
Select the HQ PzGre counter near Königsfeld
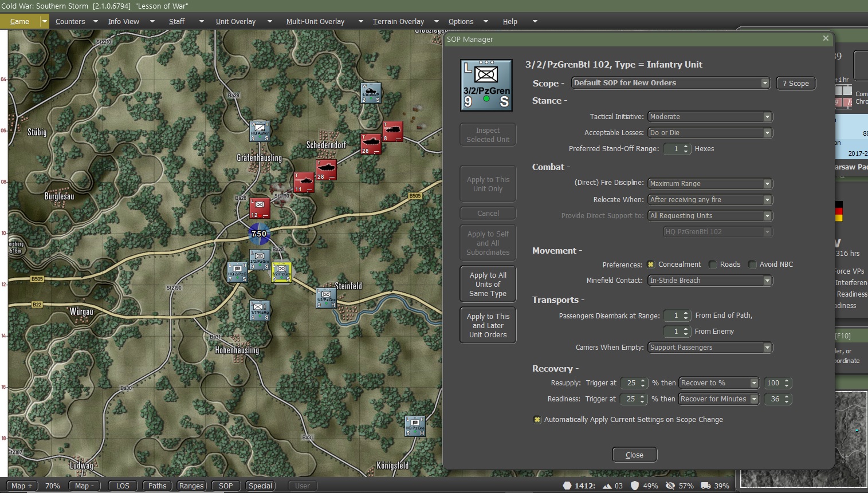[x=415, y=426]
